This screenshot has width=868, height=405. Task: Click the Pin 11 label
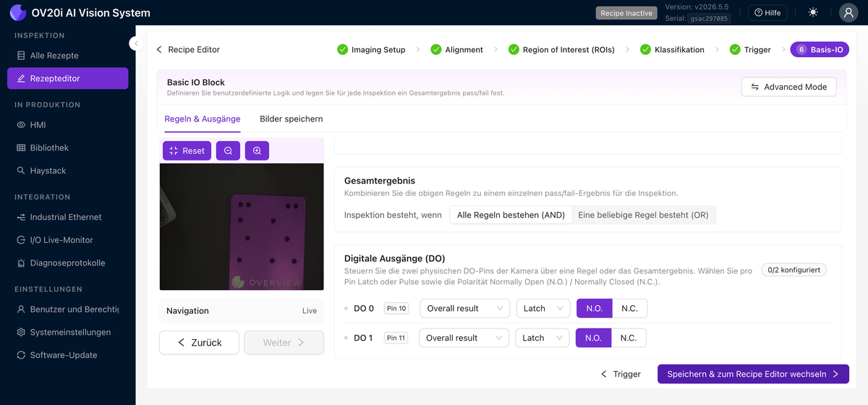[x=396, y=338]
